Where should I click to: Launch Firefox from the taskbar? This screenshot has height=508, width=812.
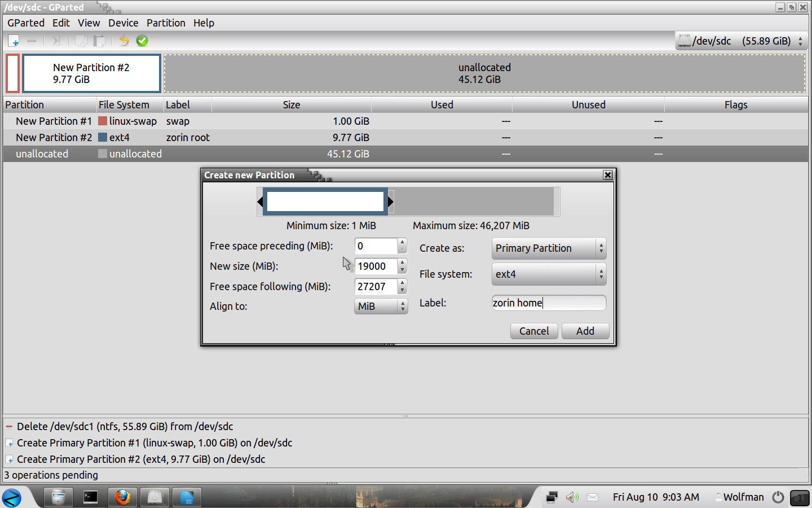(122, 497)
